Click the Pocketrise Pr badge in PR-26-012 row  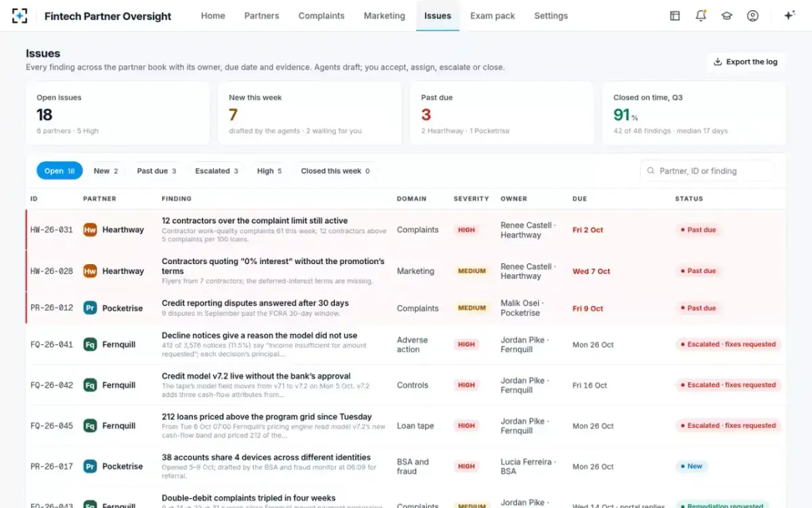[90, 308]
